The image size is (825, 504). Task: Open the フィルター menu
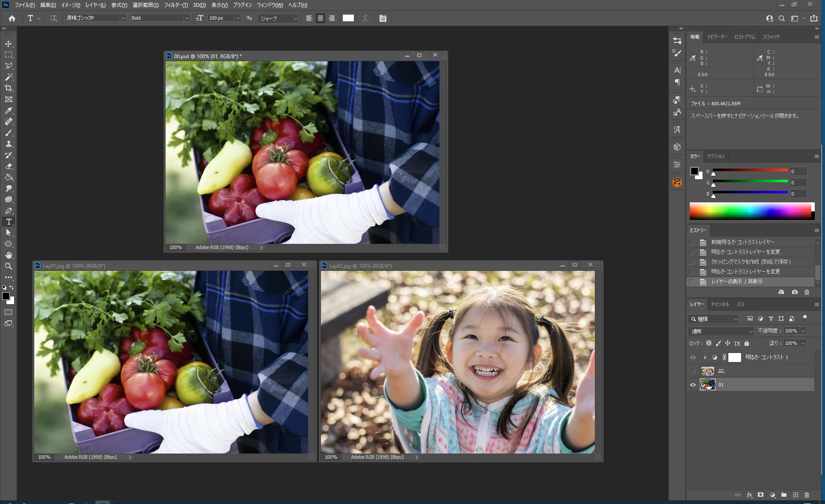coord(175,5)
